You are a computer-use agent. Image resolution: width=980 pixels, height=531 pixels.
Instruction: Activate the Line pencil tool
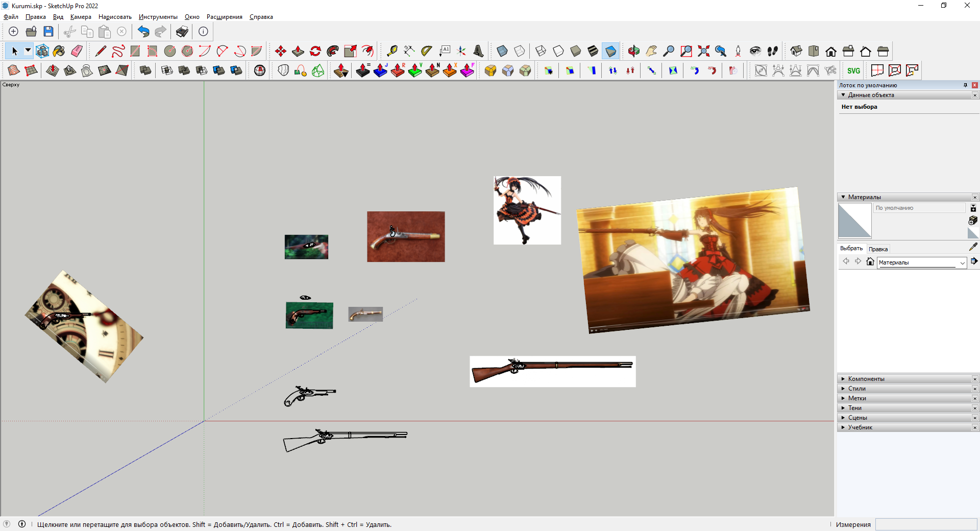point(101,51)
